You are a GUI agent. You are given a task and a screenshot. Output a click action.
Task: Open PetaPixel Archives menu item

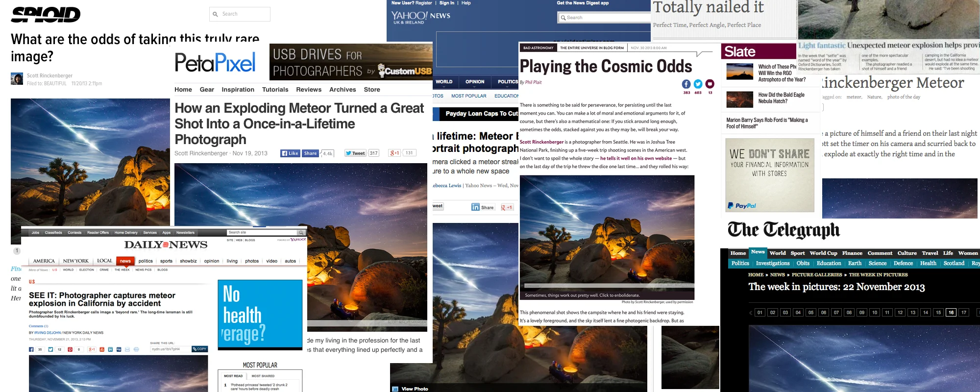343,90
